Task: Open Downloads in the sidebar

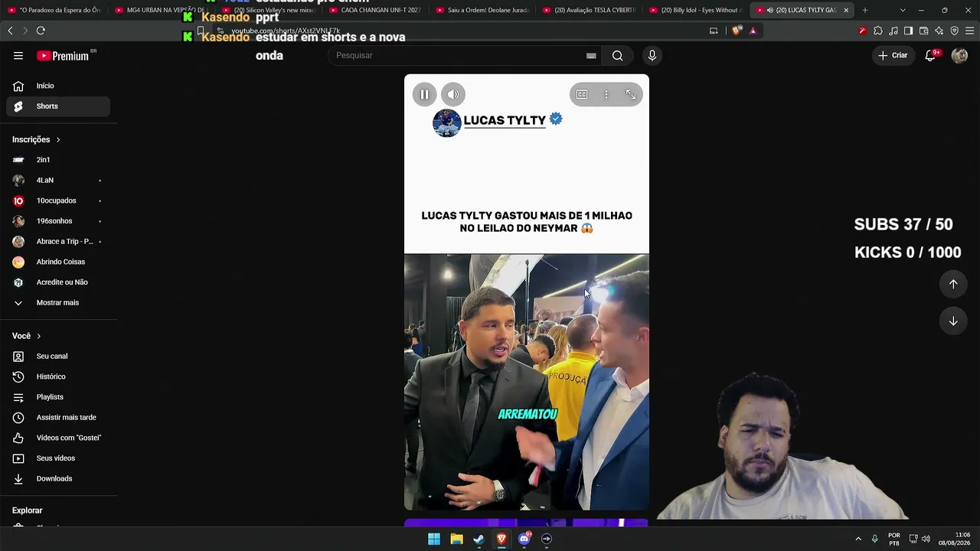Action: (58, 479)
